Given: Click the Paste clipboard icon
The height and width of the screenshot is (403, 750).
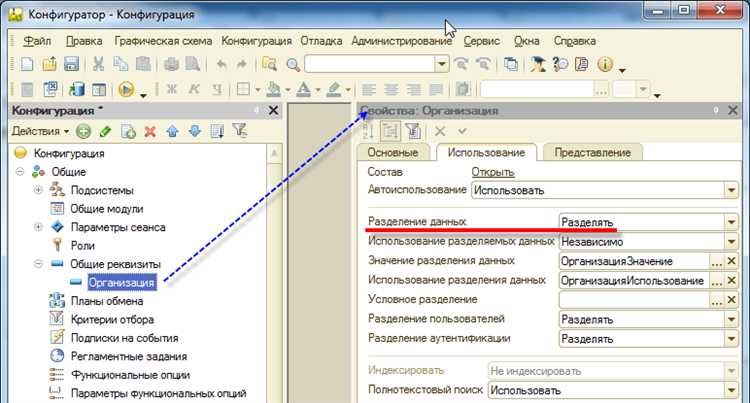Looking at the screenshot, I should tap(143, 64).
